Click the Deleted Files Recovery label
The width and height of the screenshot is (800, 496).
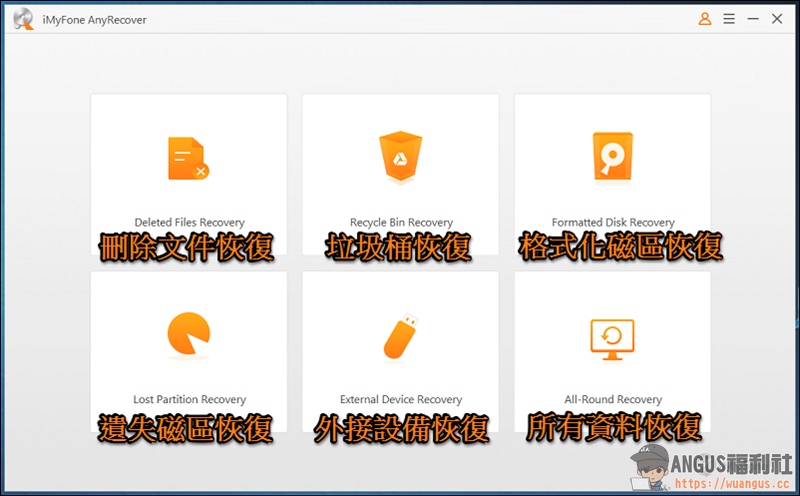[x=189, y=222]
